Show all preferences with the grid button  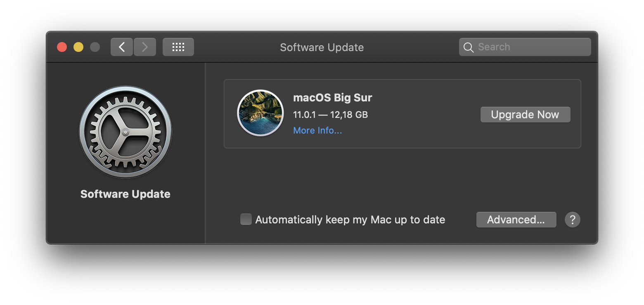coord(178,47)
